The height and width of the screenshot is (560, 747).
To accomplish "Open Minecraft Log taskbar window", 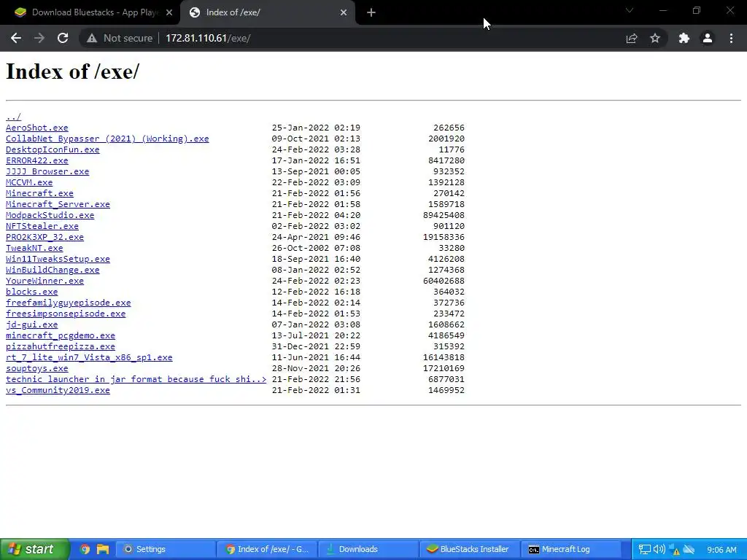I will 570,549.
